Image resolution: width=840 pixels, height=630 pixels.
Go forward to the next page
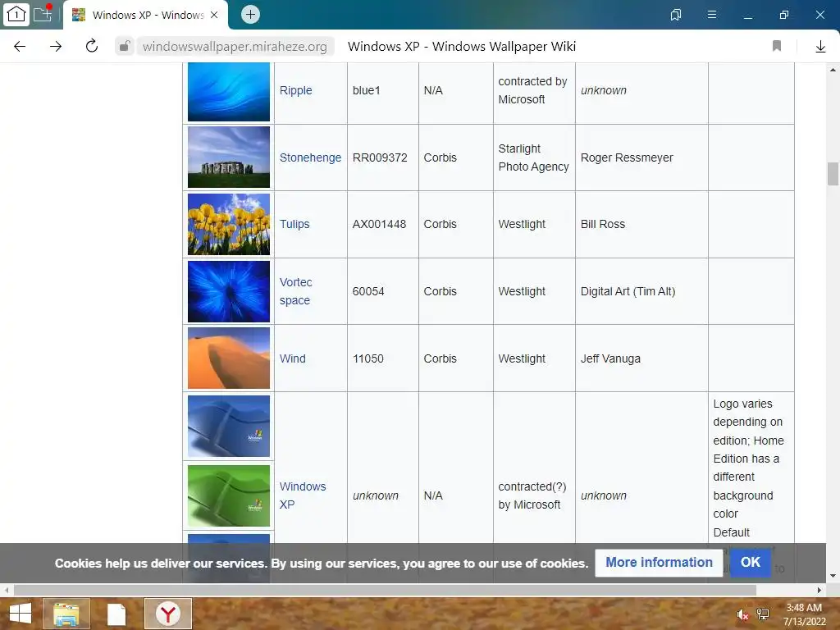coord(56,47)
